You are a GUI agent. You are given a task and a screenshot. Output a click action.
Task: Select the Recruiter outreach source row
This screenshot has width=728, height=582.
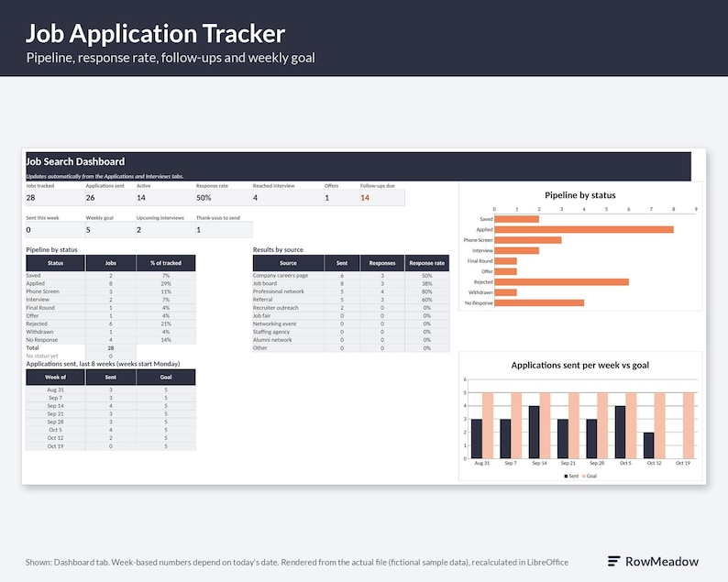[x=351, y=308]
